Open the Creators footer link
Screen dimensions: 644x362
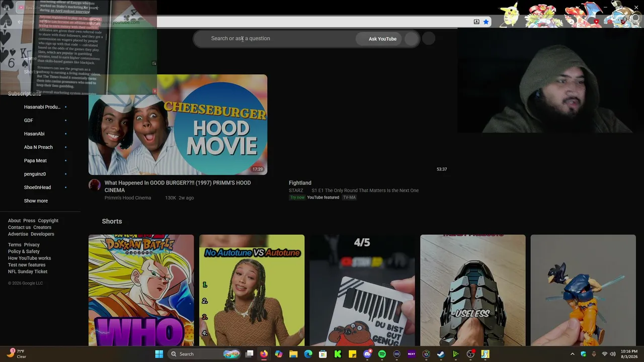[x=42, y=227]
